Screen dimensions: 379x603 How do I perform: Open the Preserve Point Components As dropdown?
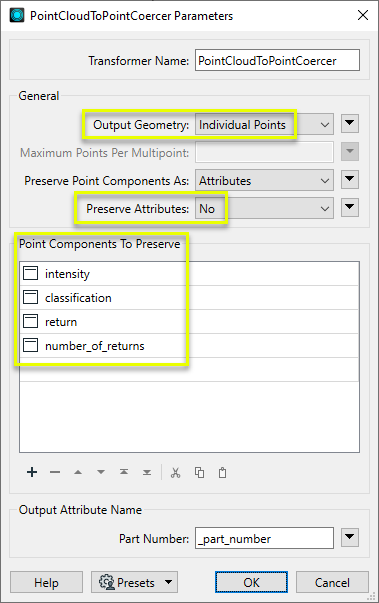264,180
